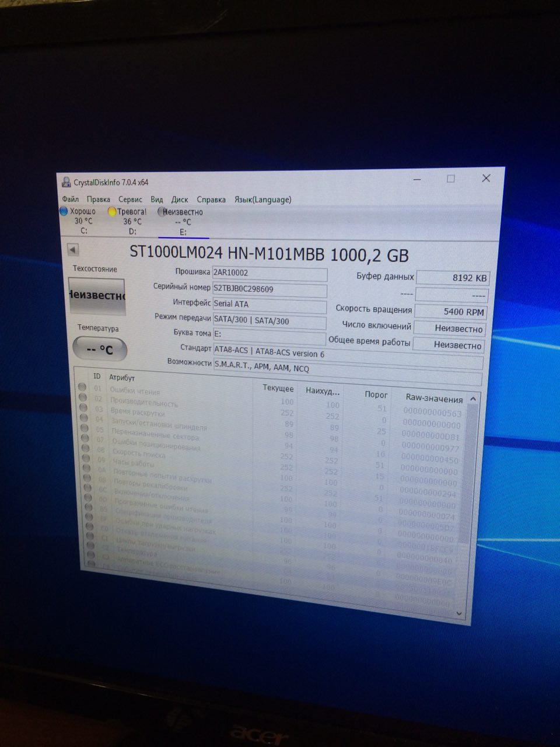Click gray status dot for attribute 0A
Screen dimensions: 560x747
[86, 467]
